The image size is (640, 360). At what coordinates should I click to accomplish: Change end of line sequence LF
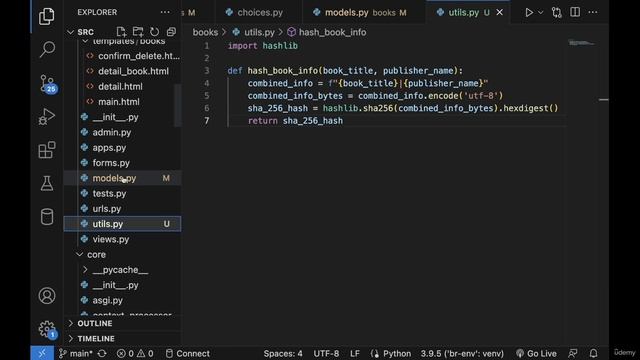point(355,353)
